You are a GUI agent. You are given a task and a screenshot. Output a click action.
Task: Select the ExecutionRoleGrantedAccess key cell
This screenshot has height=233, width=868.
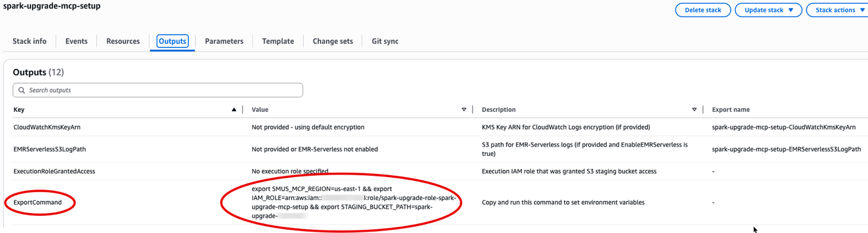[54, 172]
